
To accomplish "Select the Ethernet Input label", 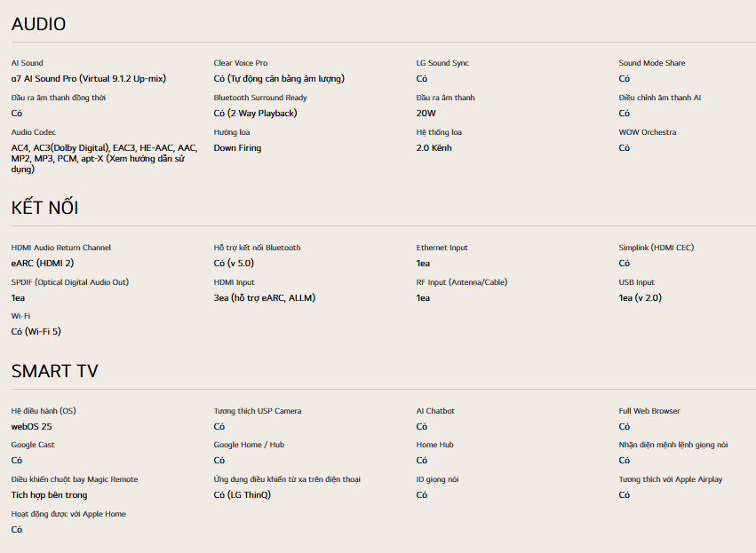I will [x=442, y=248].
